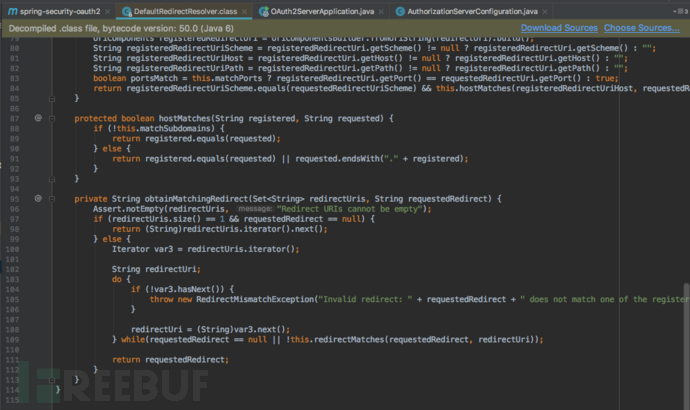The width and height of the screenshot is (690, 410).
Task: Click the obtainMatchingRedirect method name
Action: point(196,199)
